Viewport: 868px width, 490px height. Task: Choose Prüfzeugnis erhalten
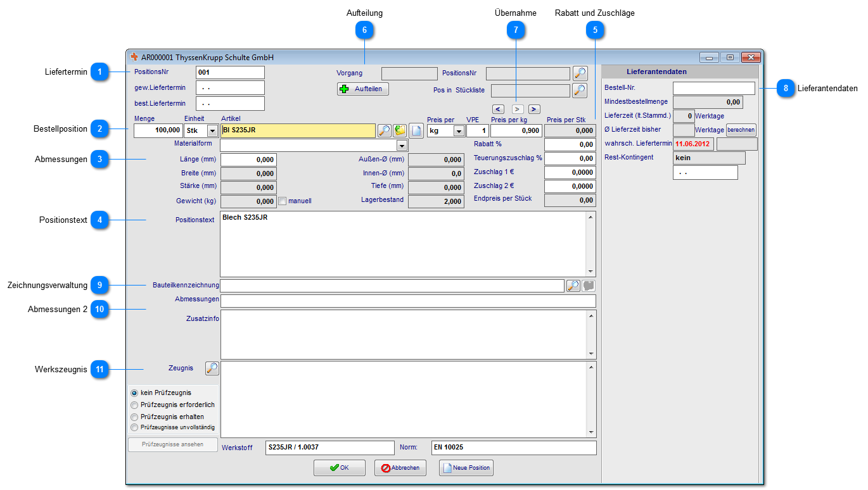click(x=134, y=417)
